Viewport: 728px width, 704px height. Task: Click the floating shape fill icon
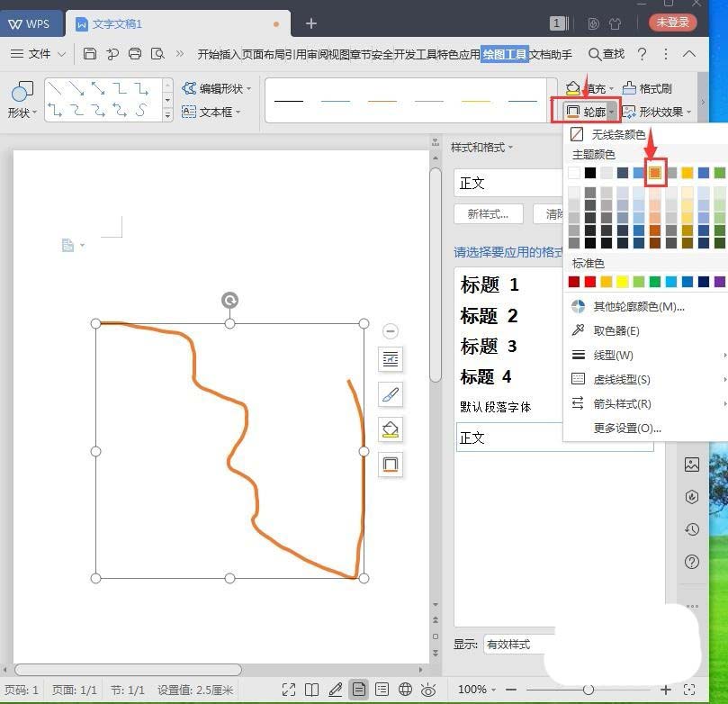pos(391,429)
